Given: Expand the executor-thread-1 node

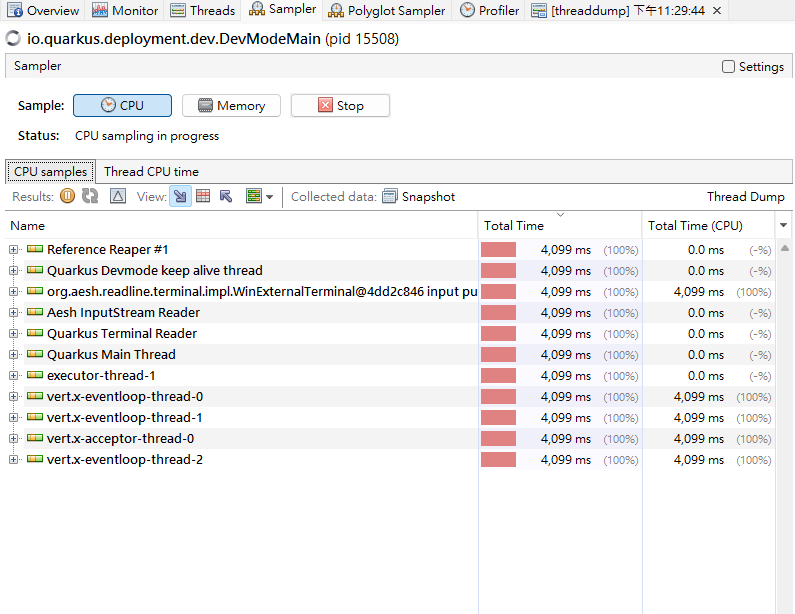Looking at the screenshot, I should (13, 375).
